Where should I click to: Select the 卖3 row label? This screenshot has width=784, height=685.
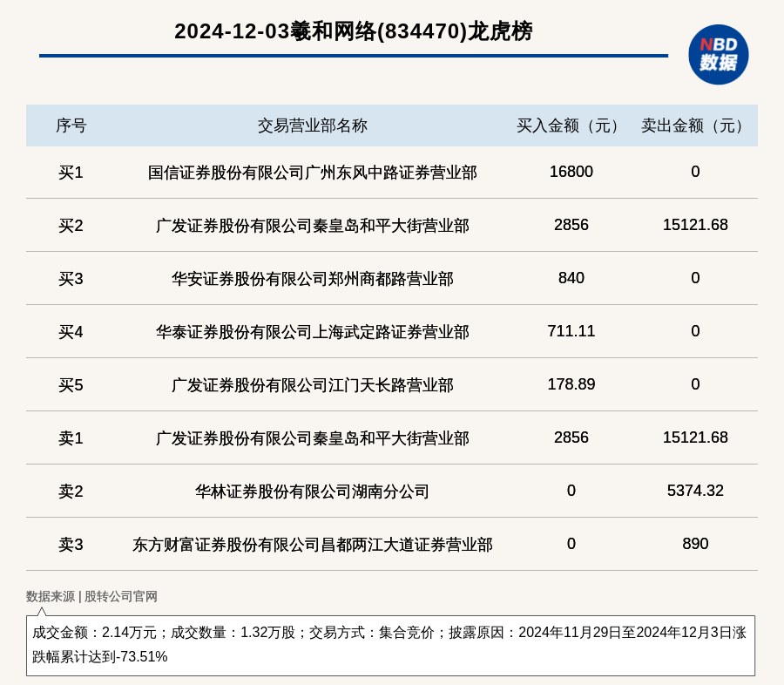click(x=71, y=544)
